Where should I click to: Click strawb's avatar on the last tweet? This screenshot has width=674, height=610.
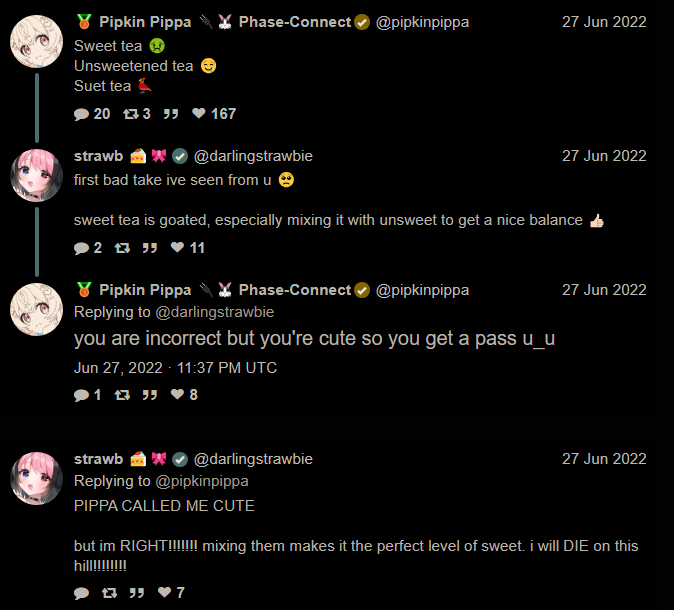pos(37,478)
